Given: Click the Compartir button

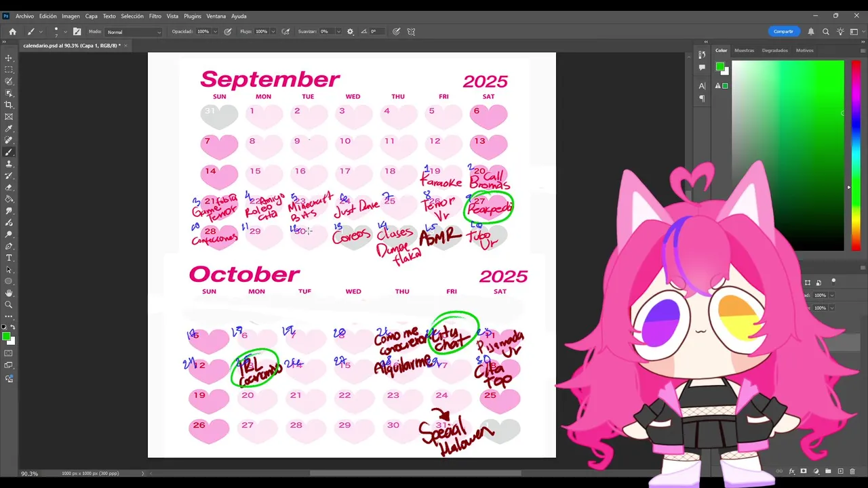Looking at the screenshot, I should 783,31.
